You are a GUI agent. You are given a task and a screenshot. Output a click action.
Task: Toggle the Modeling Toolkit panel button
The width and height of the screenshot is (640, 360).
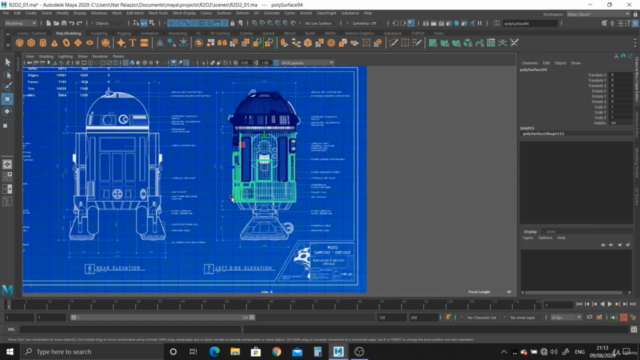[604, 23]
